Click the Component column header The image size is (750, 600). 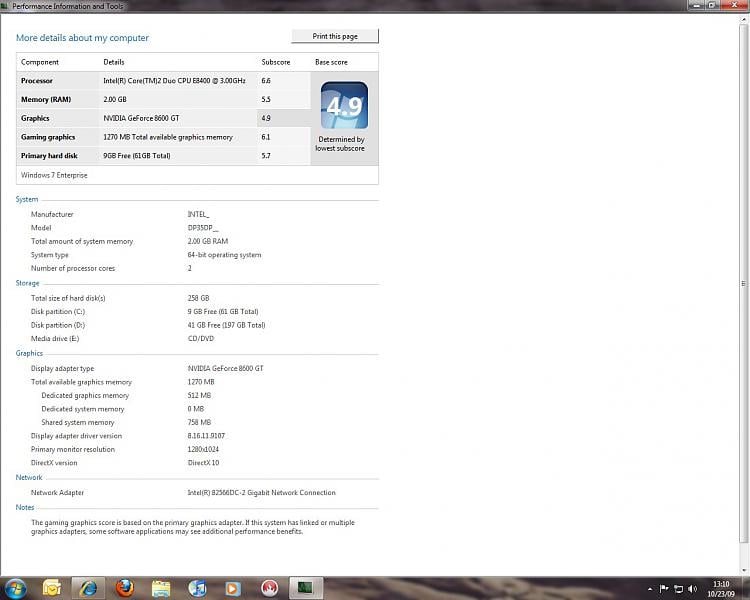[x=40, y=62]
